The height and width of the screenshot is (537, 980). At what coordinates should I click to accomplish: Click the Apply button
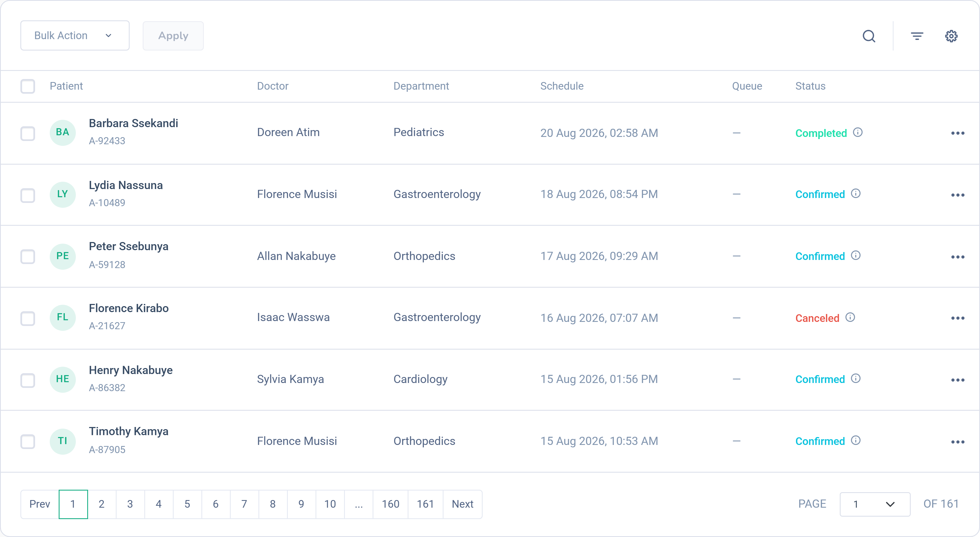click(173, 36)
